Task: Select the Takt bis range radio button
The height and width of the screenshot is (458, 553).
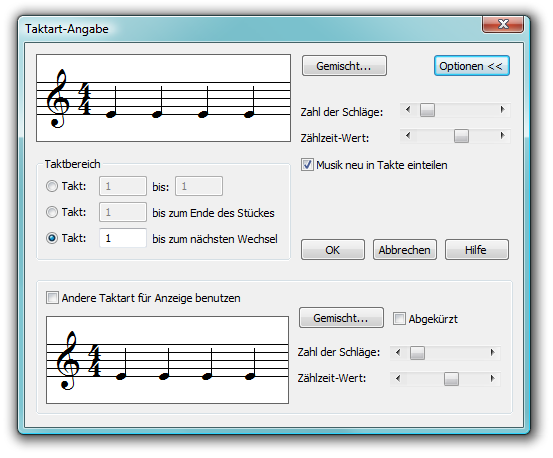Action: tap(52, 186)
